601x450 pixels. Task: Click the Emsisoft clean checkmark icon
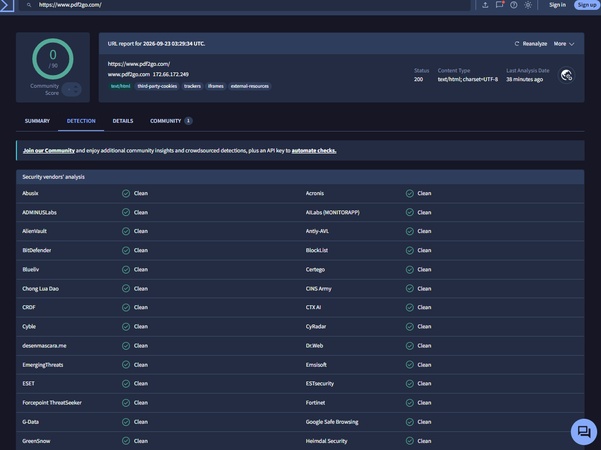click(x=409, y=365)
